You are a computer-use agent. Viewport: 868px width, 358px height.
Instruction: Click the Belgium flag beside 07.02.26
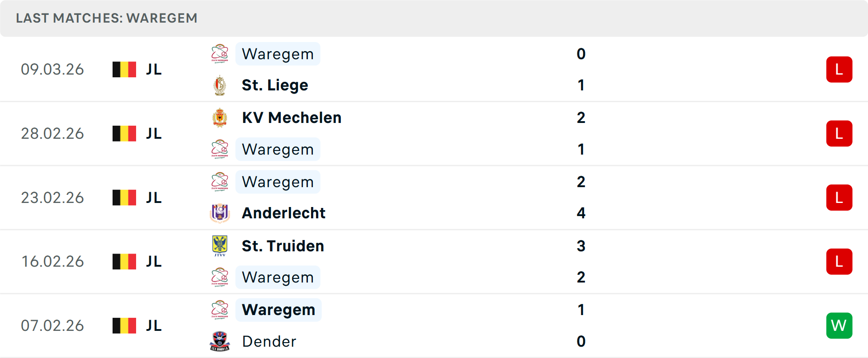[124, 325]
